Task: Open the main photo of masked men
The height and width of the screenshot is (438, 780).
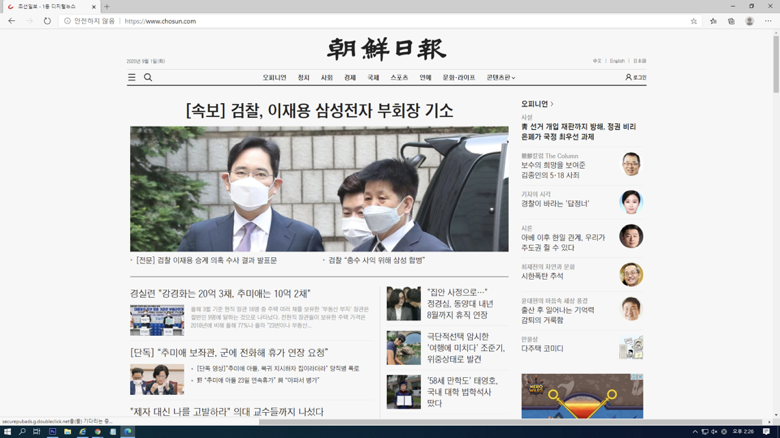Action: tap(319, 188)
